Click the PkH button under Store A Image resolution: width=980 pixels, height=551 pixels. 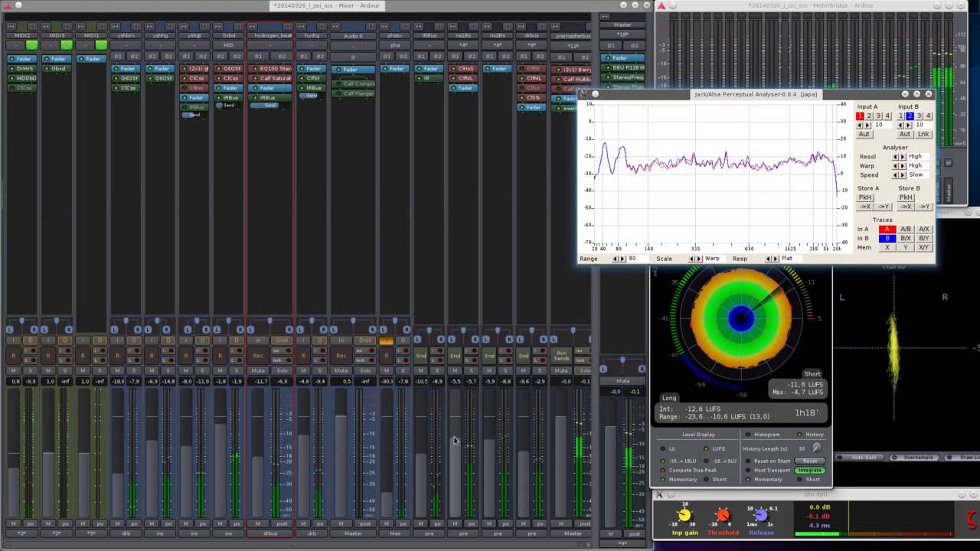click(866, 197)
